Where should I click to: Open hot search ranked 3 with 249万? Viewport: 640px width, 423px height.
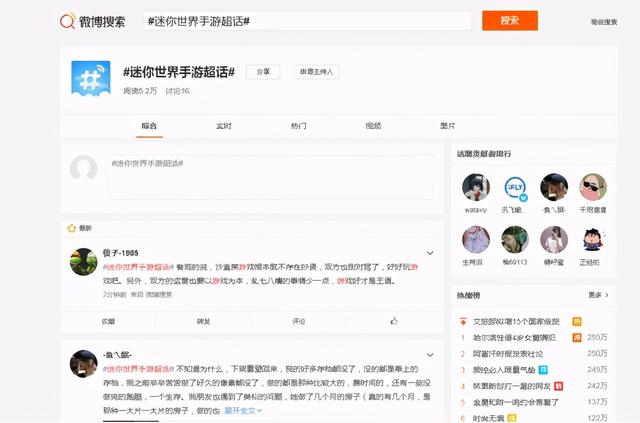(504, 370)
